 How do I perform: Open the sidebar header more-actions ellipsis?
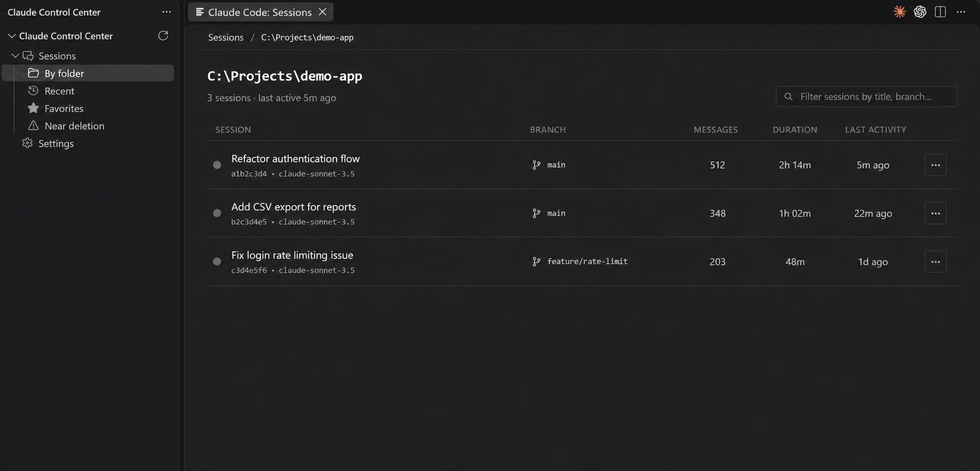tap(166, 12)
